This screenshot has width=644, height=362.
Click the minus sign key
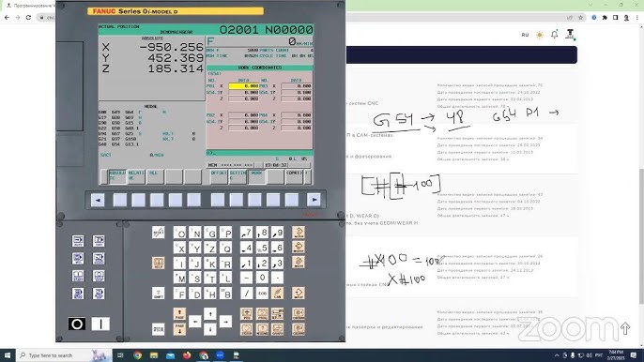pos(246,278)
